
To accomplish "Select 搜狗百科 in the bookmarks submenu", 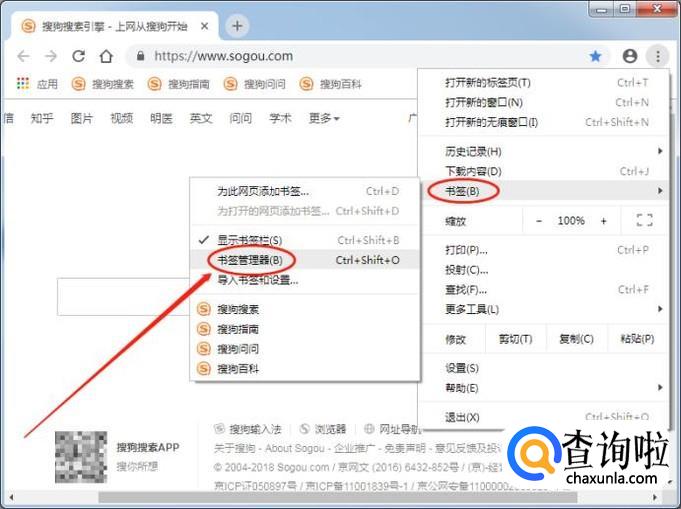I will pos(305,369).
